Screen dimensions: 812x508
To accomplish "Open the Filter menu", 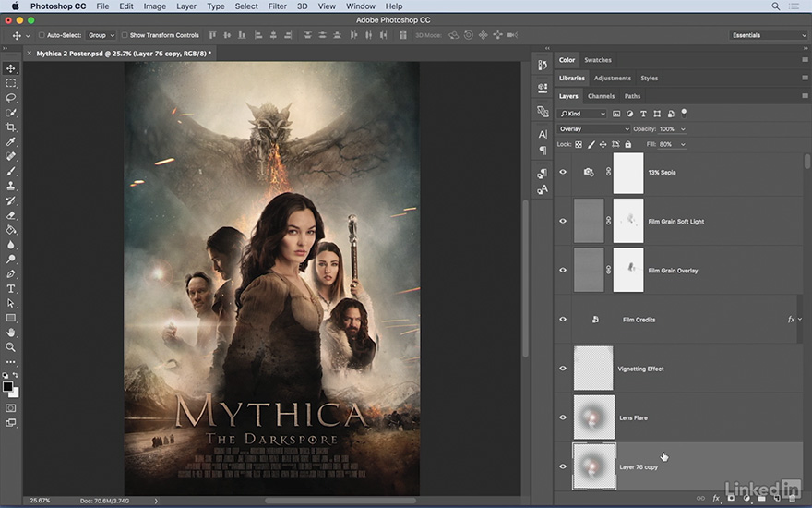I will pyautogui.click(x=277, y=6).
